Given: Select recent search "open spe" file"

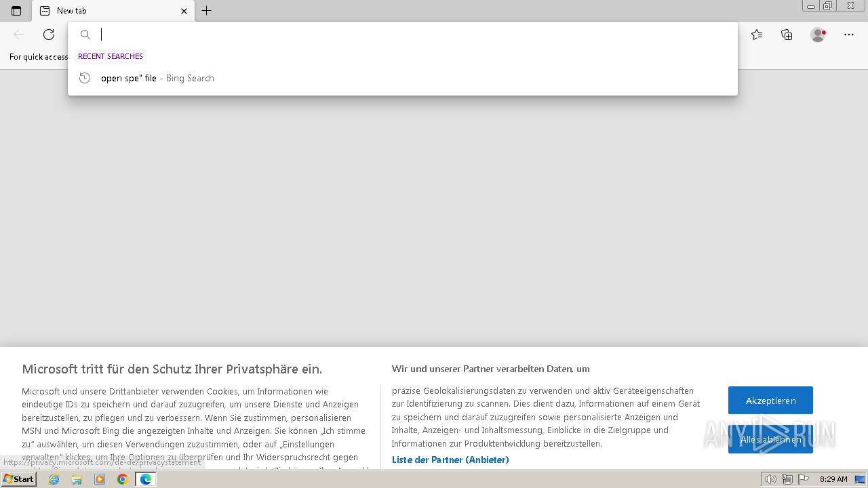Looking at the screenshot, I should [403, 78].
